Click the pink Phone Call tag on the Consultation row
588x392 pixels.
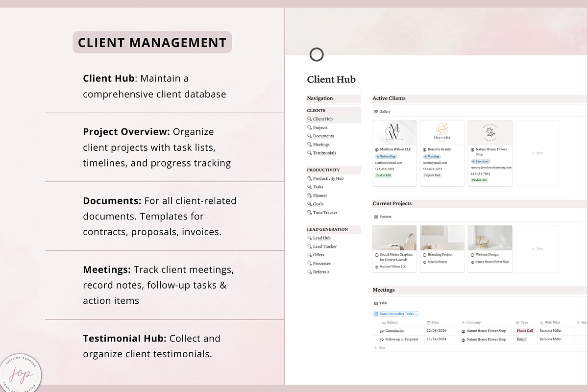(525, 331)
